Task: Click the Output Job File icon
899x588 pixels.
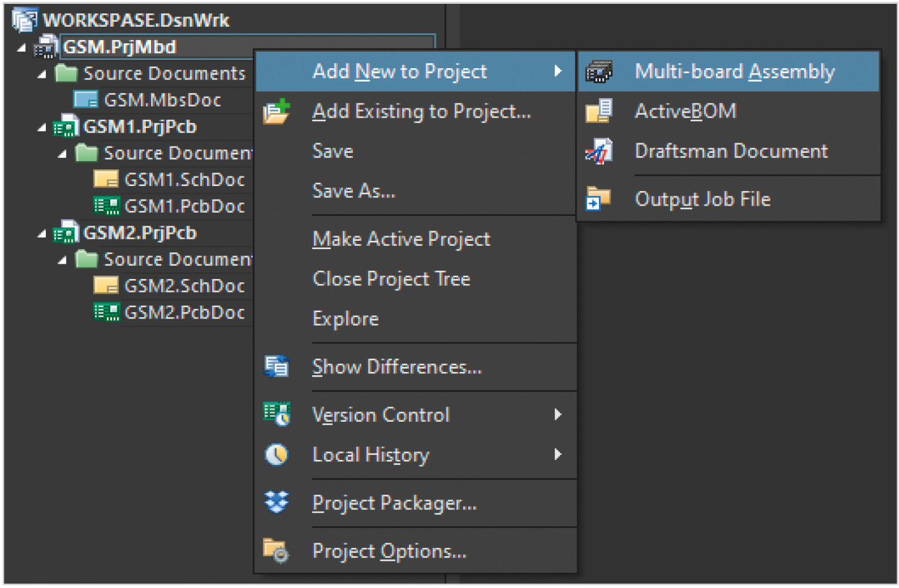Action: click(x=598, y=199)
